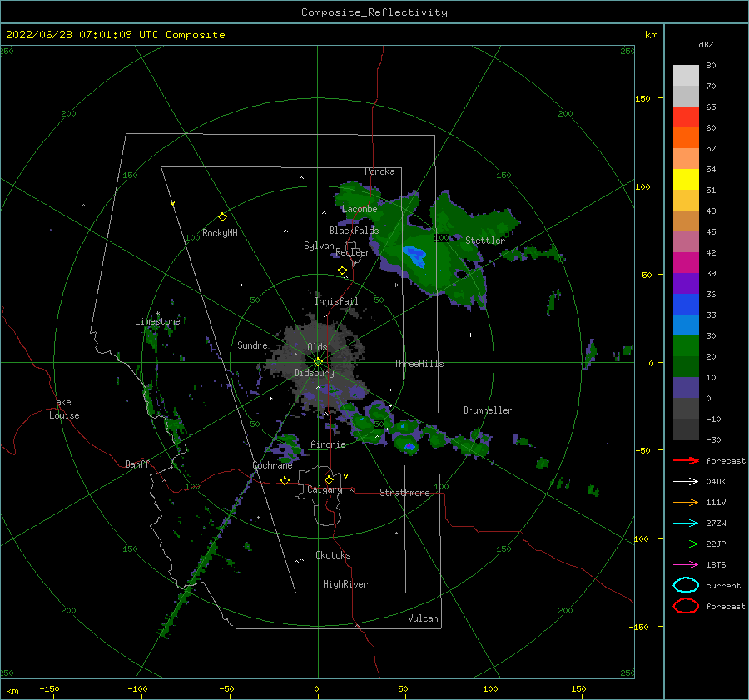Click the Sundre town label
This screenshot has width=749, height=700.
[252, 345]
